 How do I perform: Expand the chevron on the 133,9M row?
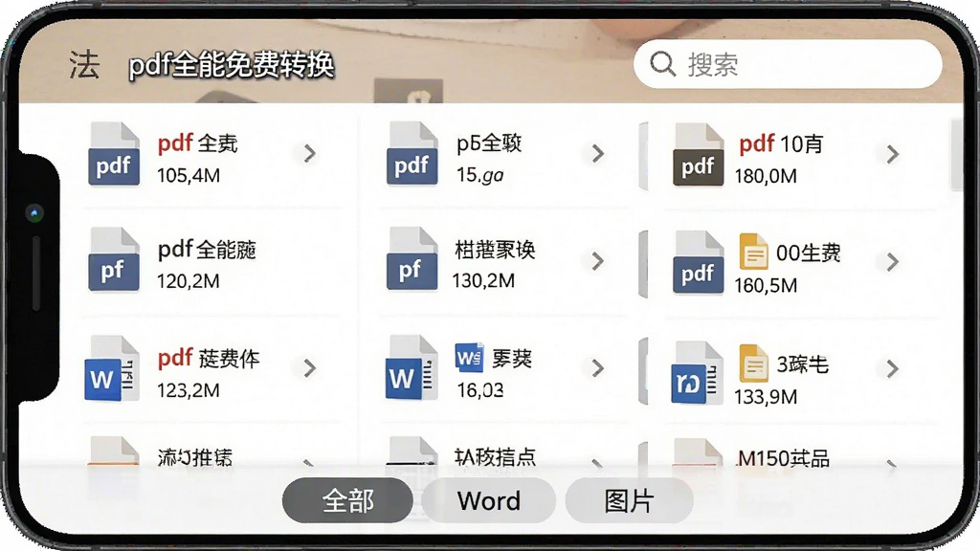pyautogui.click(x=893, y=369)
